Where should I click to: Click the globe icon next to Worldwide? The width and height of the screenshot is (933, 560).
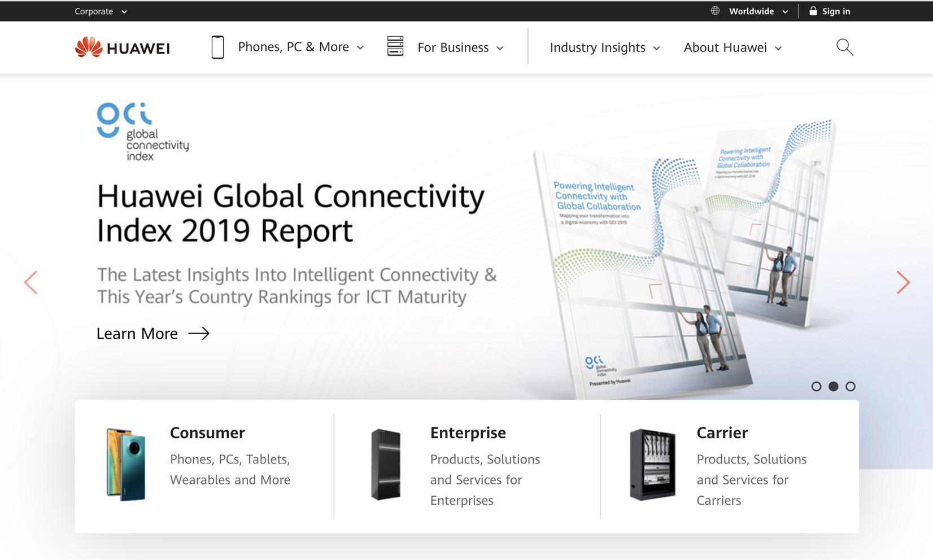715,11
